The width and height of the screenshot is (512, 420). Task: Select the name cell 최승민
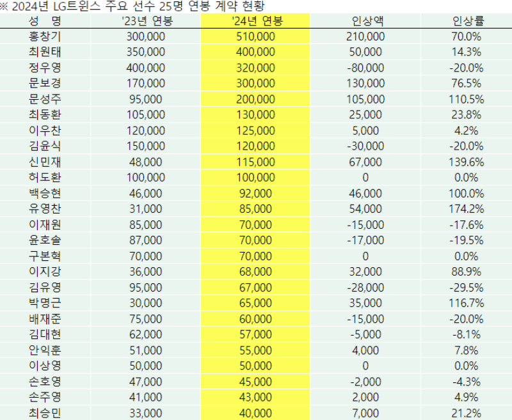[45, 412]
